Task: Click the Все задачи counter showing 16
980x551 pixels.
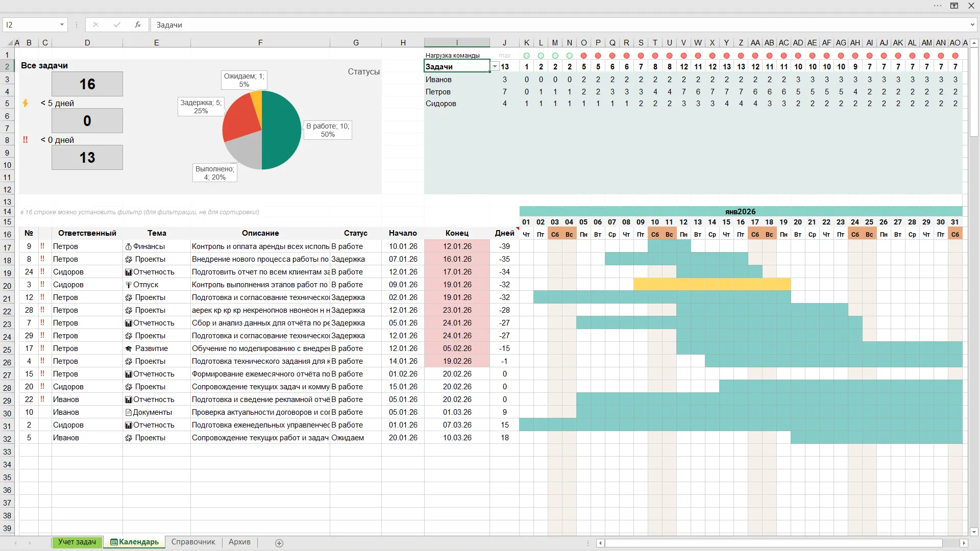Action: [x=87, y=84]
